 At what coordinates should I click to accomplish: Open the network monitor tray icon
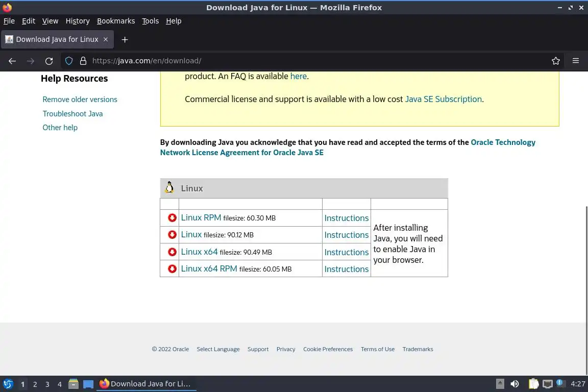(x=548, y=384)
